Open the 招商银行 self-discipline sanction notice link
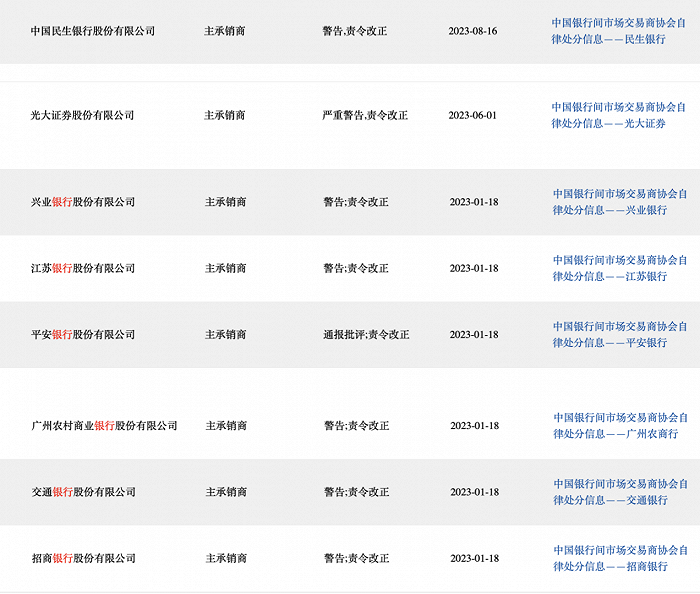The width and height of the screenshot is (700, 594). pyautogui.click(x=620, y=558)
